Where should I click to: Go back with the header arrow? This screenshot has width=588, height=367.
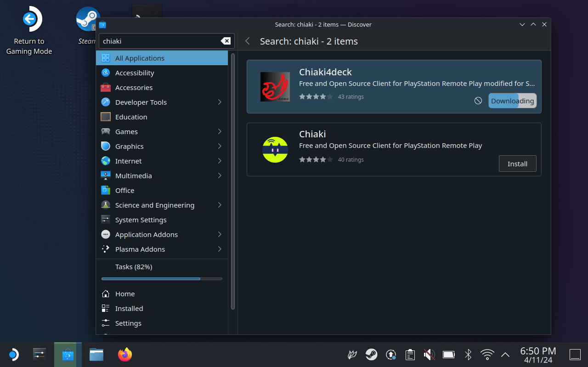tap(248, 41)
